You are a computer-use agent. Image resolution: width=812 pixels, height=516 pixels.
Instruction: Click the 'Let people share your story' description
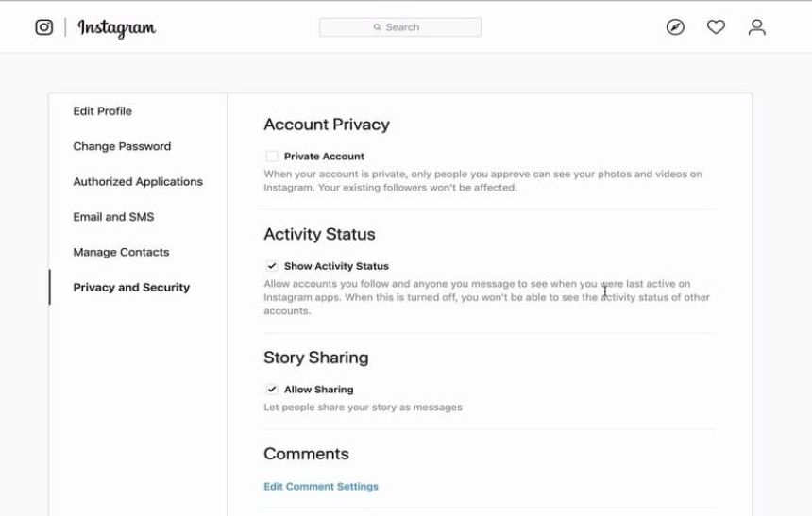tap(363, 408)
